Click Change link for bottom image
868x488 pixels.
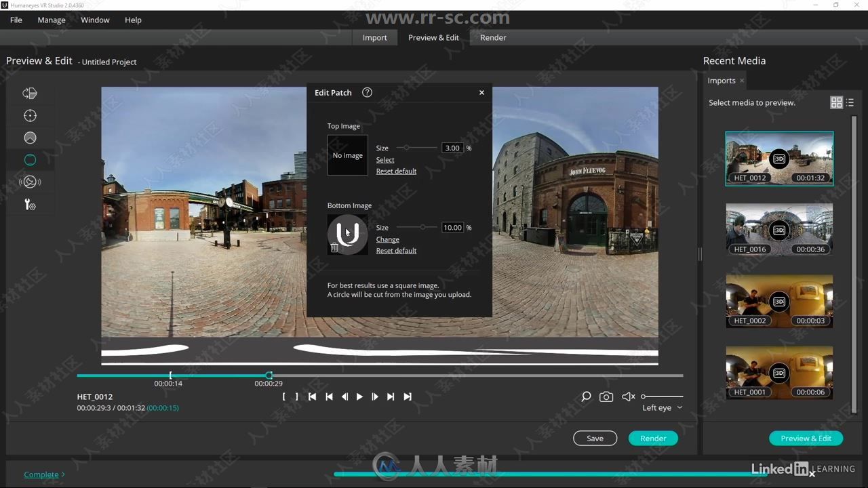click(x=388, y=239)
